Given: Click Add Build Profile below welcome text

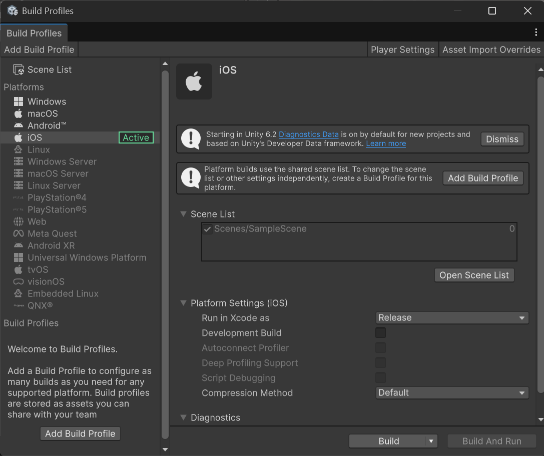Looking at the screenshot, I should click(80, 433).
